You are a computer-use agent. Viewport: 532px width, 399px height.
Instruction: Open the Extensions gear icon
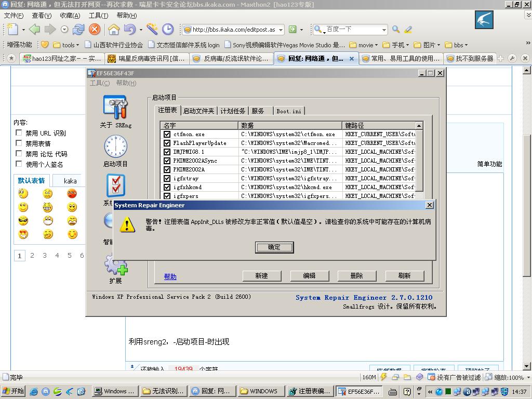(116, 264)
